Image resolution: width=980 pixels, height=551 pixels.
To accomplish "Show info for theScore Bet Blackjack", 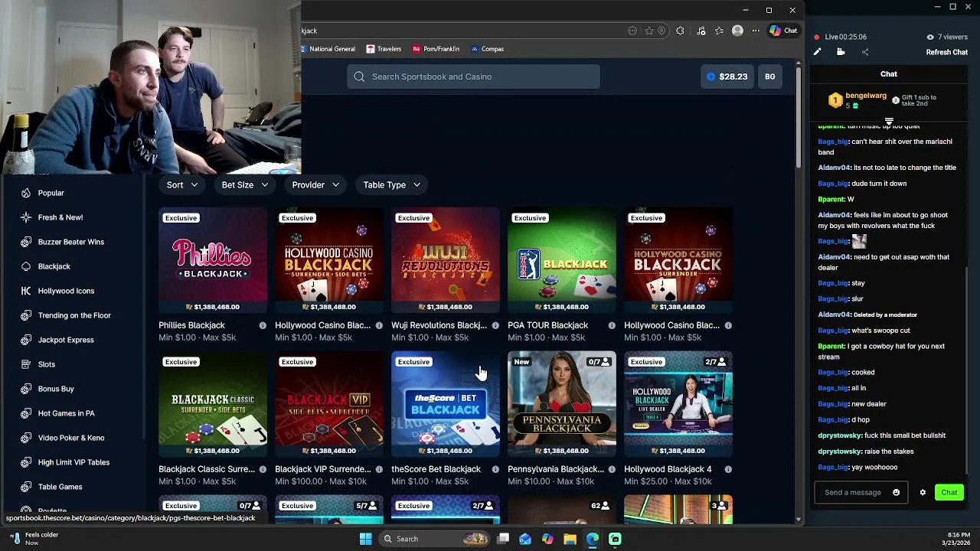I will point(495,469).
